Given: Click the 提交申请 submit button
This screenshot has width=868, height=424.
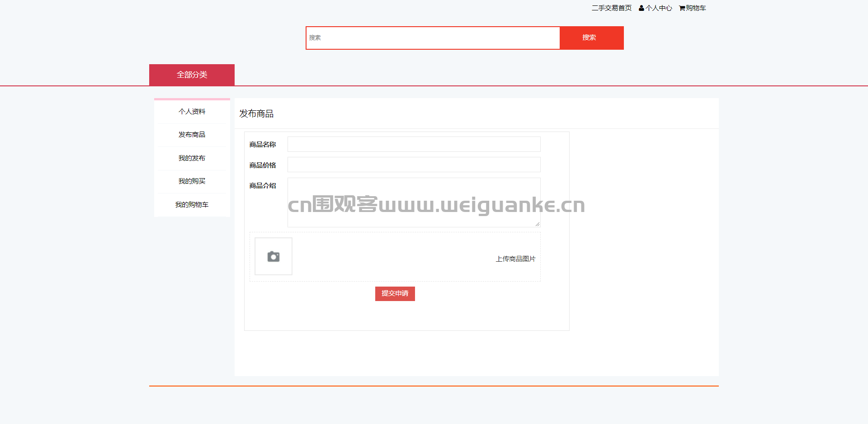Looking at the screenshot, I should [x=395, y=294].
